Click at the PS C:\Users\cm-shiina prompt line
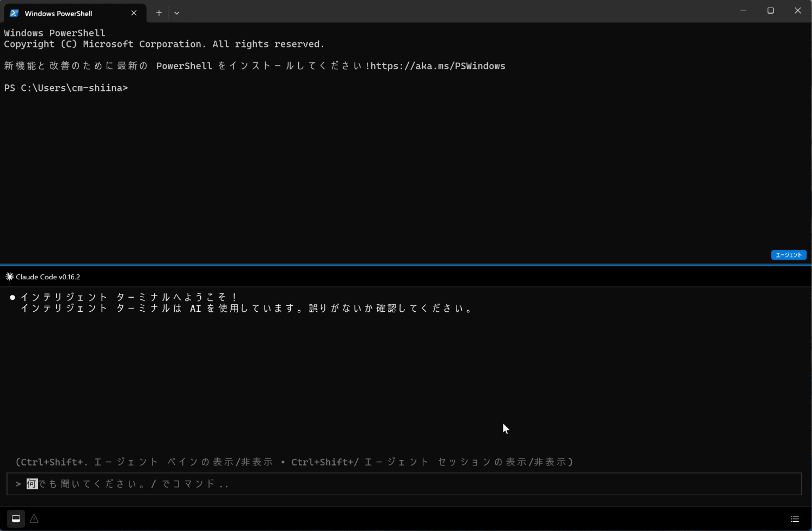This screenshot has width=812, height=531. coord(66,88)
